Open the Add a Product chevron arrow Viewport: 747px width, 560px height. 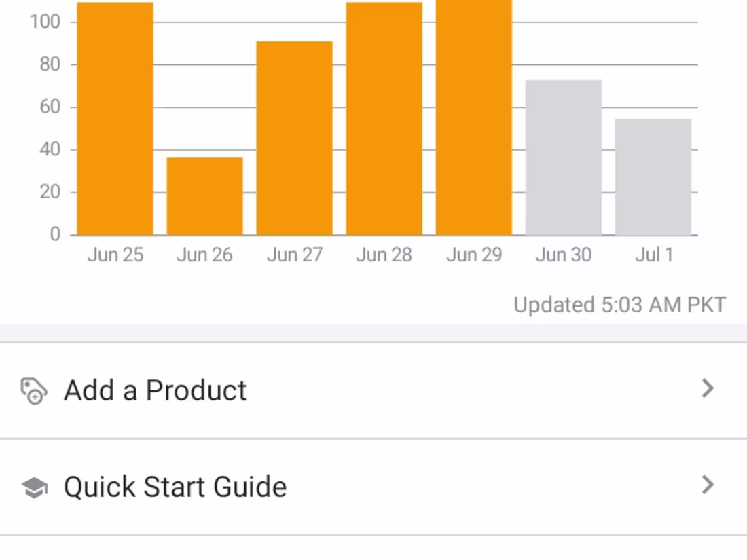coord(708,388)
